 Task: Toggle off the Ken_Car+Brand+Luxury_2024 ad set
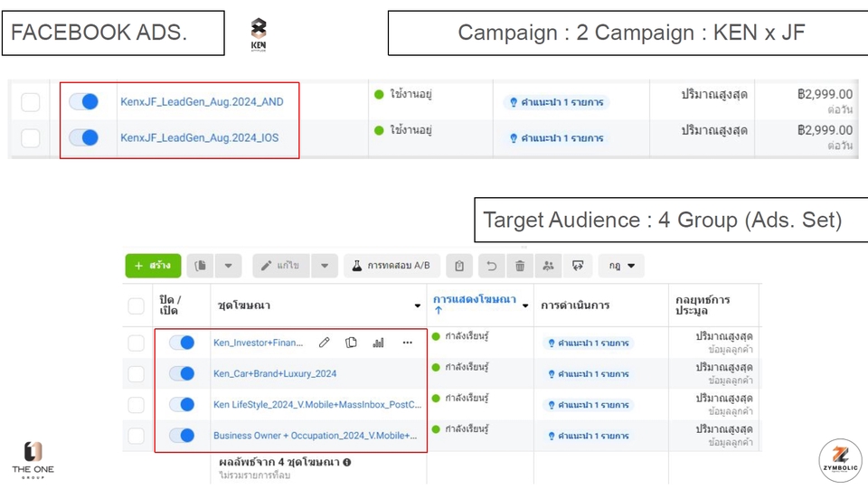tap(182, 373)
